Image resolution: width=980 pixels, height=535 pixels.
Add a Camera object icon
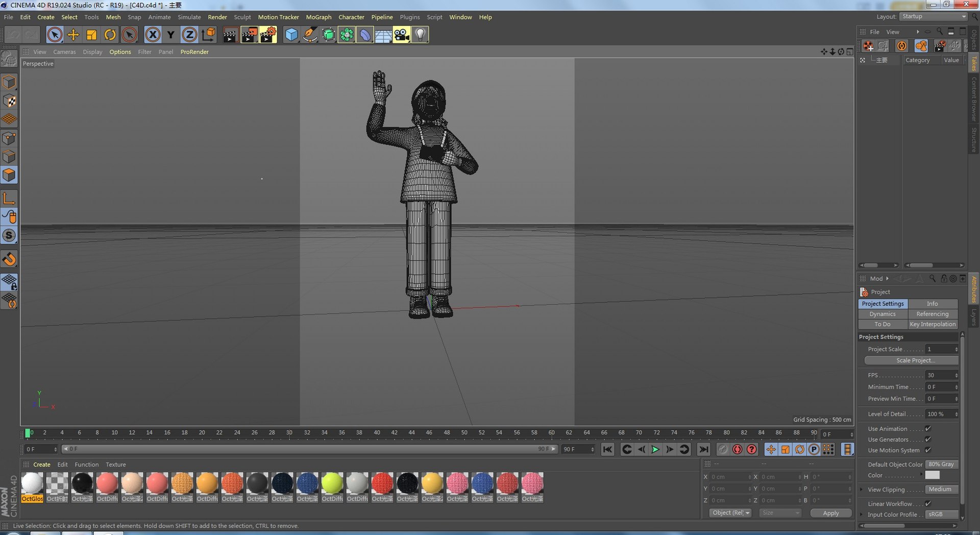coord(402,35)
